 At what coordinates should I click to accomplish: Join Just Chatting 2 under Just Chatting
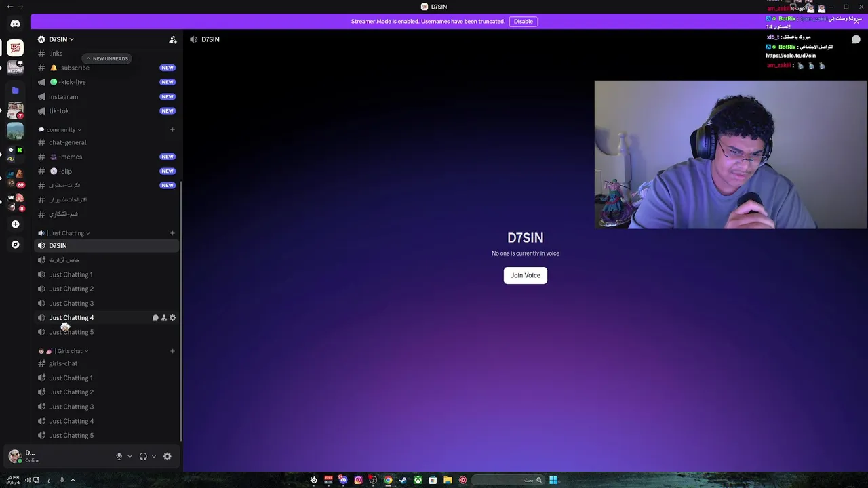pyautogui.click(x=106, y=289)
